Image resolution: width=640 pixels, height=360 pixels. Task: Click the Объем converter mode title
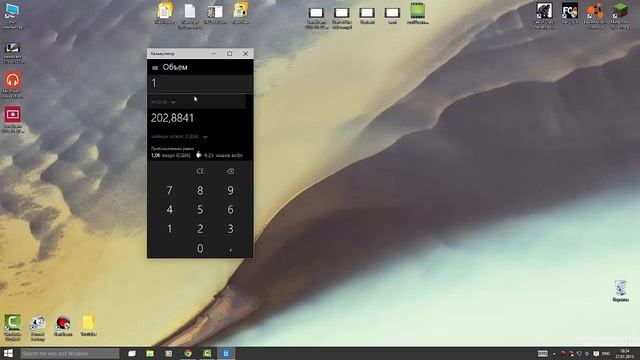pyautogui.click(x=175, y=67)
